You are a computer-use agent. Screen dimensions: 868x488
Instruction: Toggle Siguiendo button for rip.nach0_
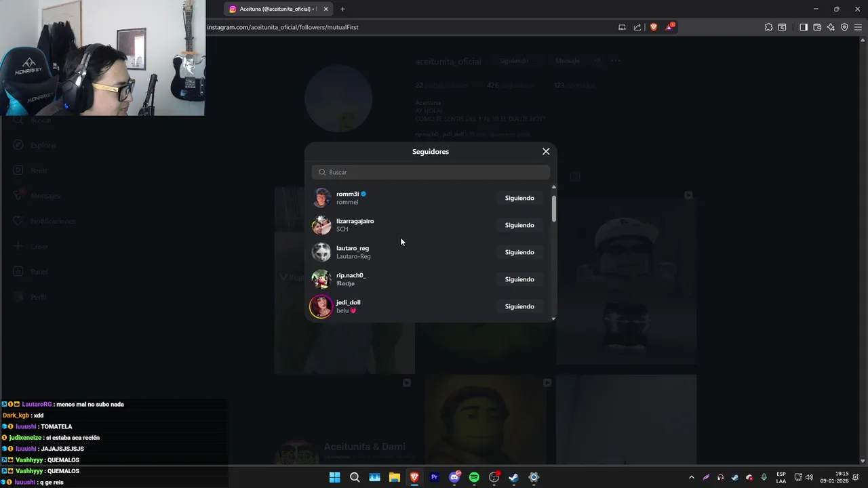point(519,279)
